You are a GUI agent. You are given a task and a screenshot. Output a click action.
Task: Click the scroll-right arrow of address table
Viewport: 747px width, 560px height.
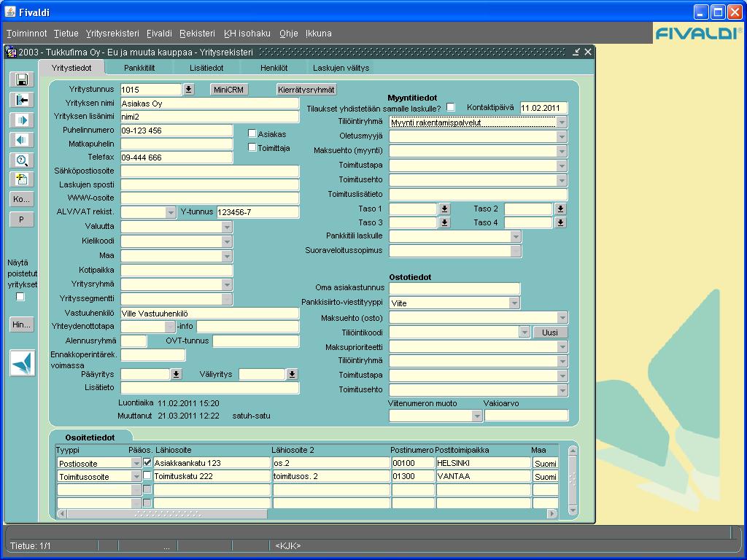coord(553,513)
